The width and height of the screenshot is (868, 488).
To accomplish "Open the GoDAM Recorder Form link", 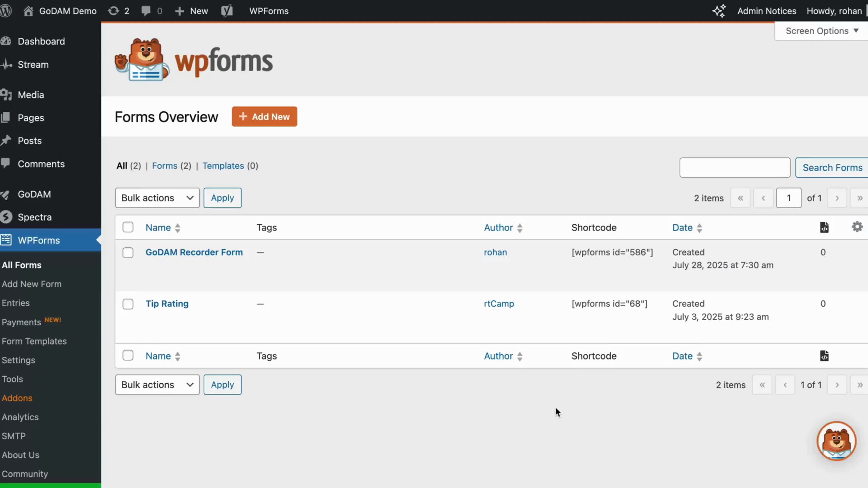I will pos(194,252).
